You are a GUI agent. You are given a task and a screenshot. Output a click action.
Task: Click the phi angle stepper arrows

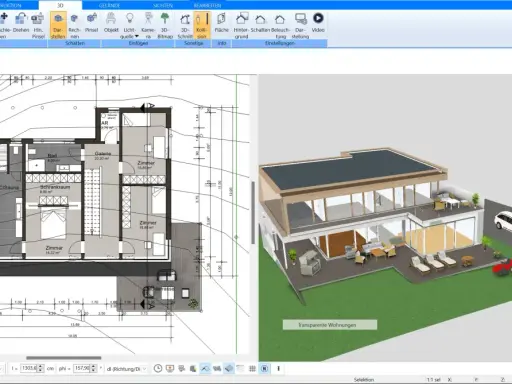(x=93, y=368)
